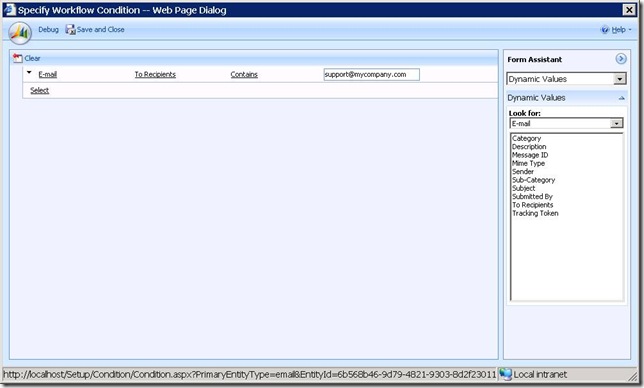The width and height of the screenshot is (644, 388).
Task: Select Sender in the field list
Action: 523,172
